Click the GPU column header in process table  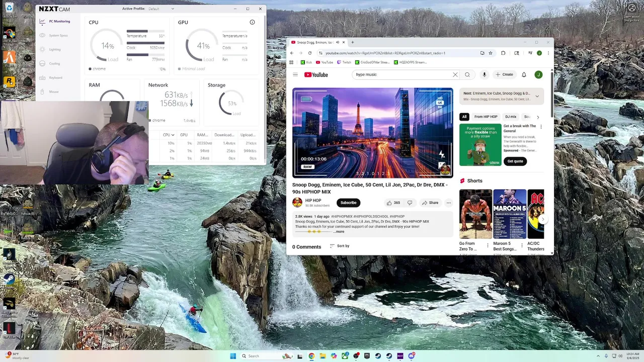click(x=184, y=135)
